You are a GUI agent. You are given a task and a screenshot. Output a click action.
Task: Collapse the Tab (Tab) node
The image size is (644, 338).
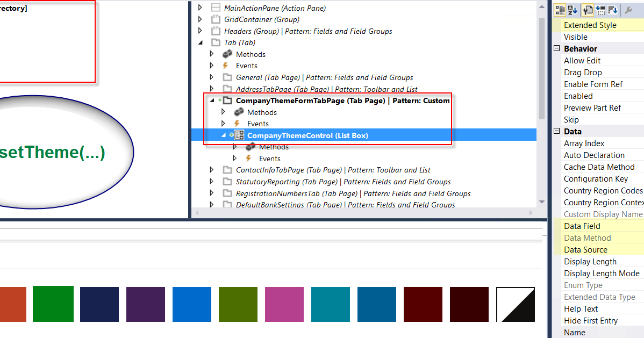tap(200, 42)
